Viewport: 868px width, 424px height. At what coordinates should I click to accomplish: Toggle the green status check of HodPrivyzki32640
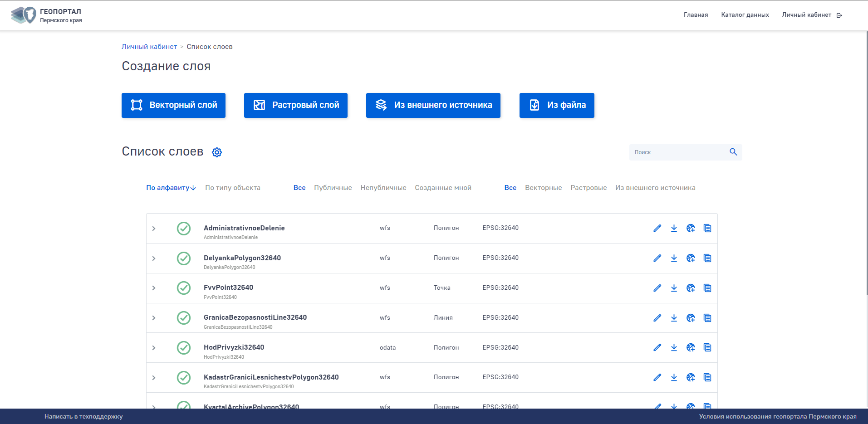(184, 348)
